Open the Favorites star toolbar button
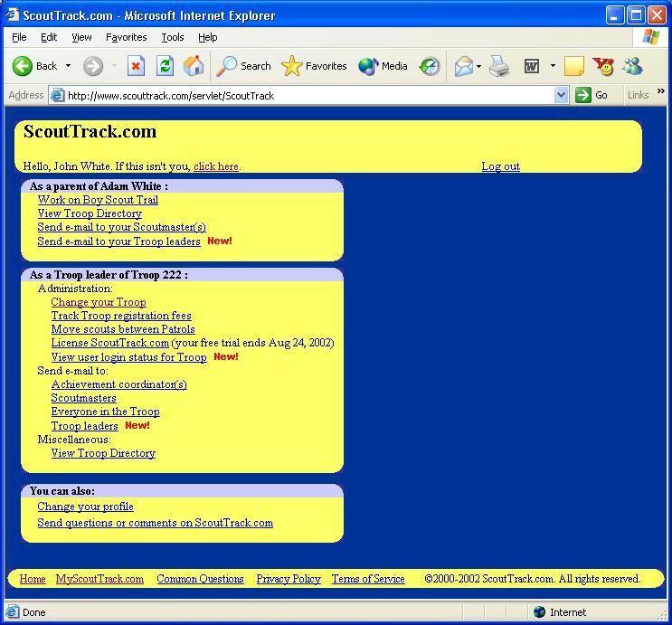Image resolution: width=672 pixels, height=625 pixels. pyautogui.click(x=314, y=66)
